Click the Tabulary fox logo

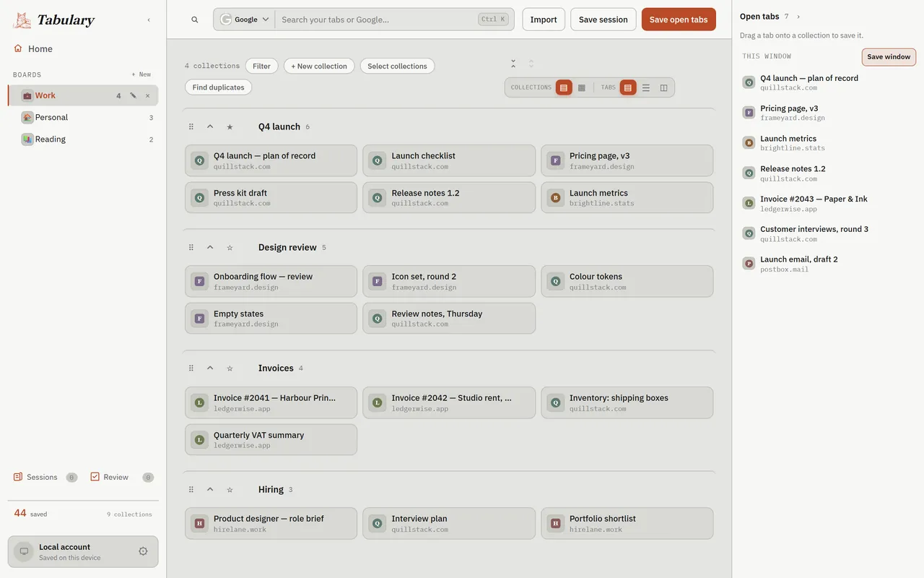pos(22,20)
